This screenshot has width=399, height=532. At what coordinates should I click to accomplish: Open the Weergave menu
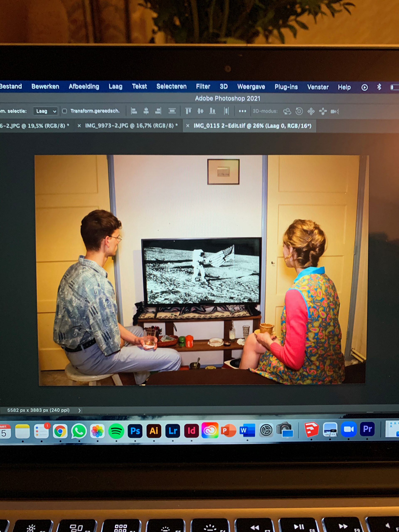click(x=251, y=87)
